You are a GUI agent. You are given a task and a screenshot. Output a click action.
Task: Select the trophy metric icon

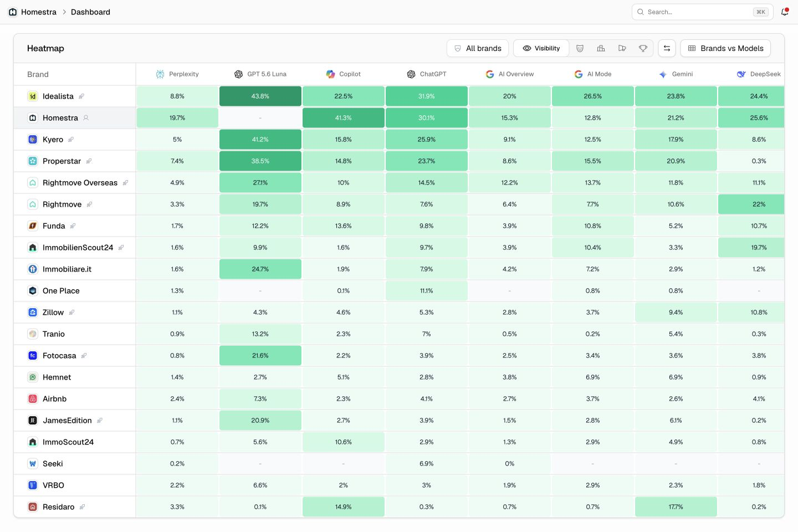click(x=643, y=48)
